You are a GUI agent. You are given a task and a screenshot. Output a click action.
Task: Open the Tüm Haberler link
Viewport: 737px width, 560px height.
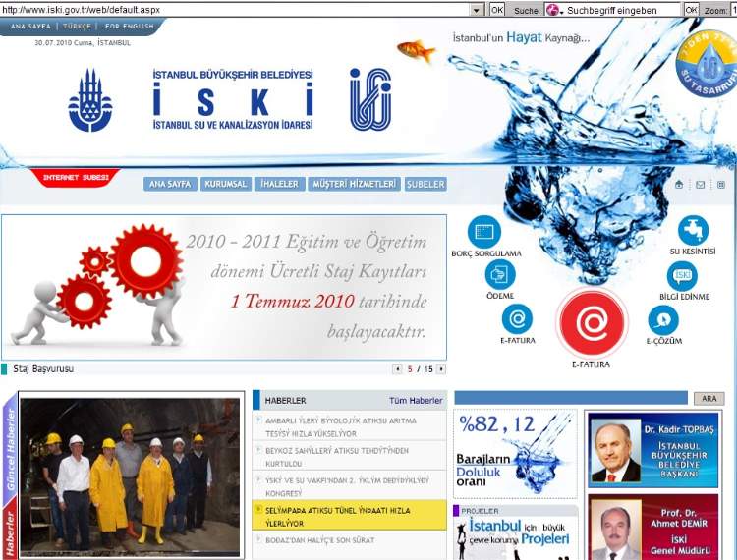point(415,400)
